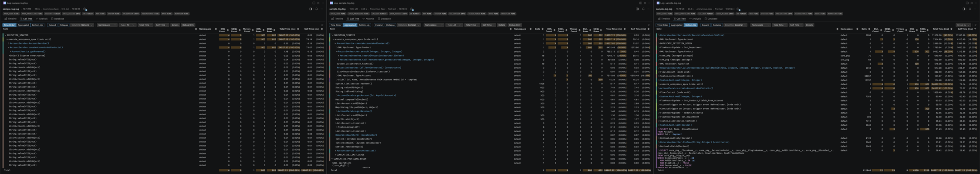Open the Timeline tab in the left pane
The image size is (980, 174).
coord(10,19)
